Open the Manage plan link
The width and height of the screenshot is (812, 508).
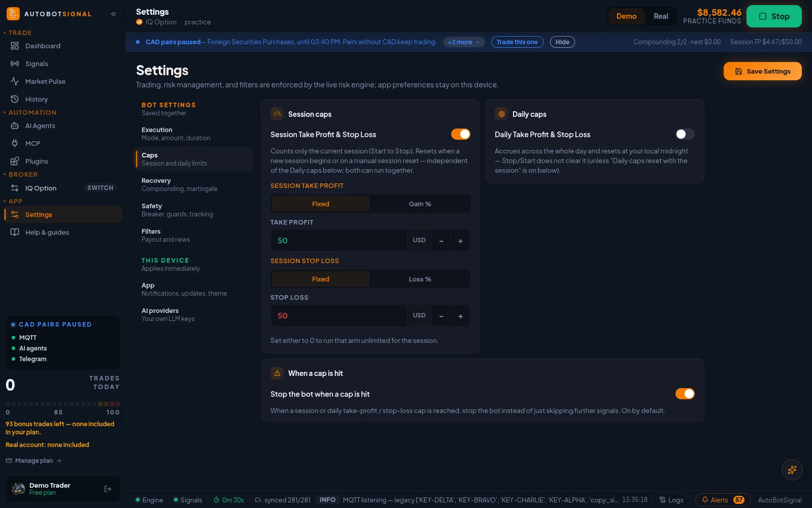[33, 461]
